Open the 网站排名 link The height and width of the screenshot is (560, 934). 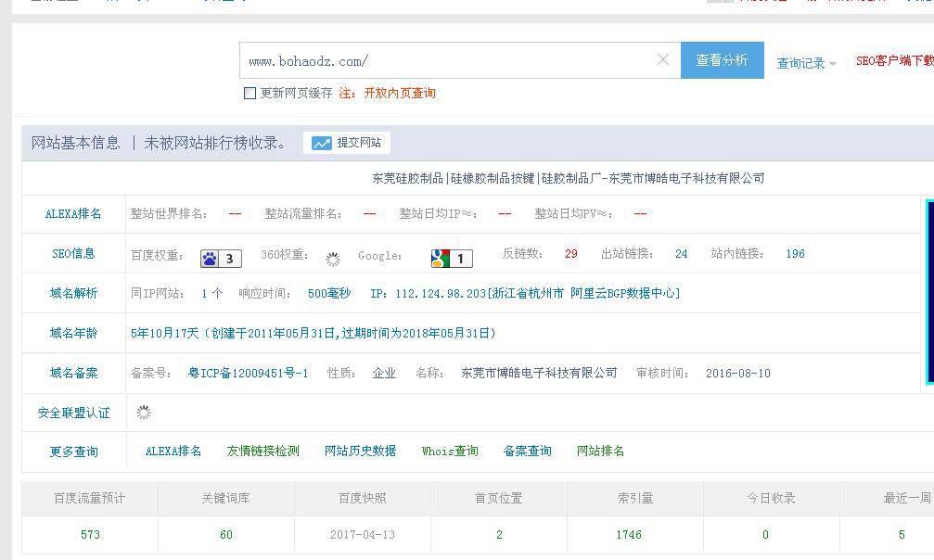click(600, 452)
